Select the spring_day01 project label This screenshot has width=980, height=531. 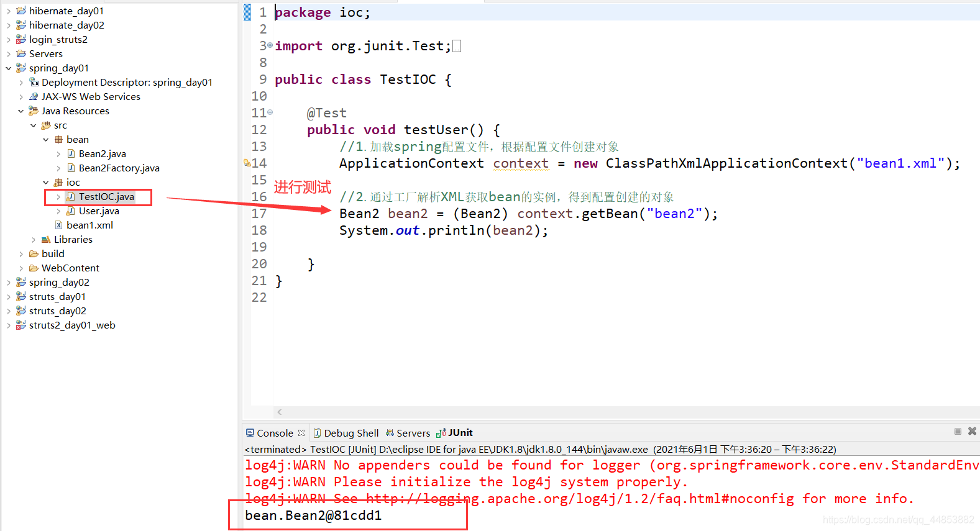click(x=59, y=68)
